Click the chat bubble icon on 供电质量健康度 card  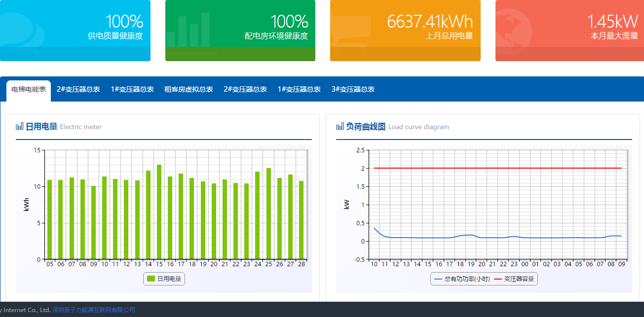point(20,31)
